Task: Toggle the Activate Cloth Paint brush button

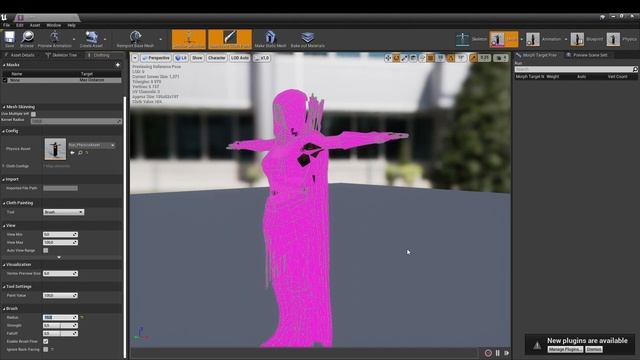Action: point(230,39)
